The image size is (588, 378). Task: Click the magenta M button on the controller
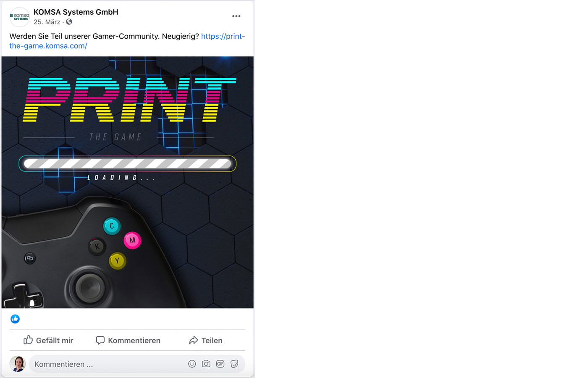click(x=132, y=240)
